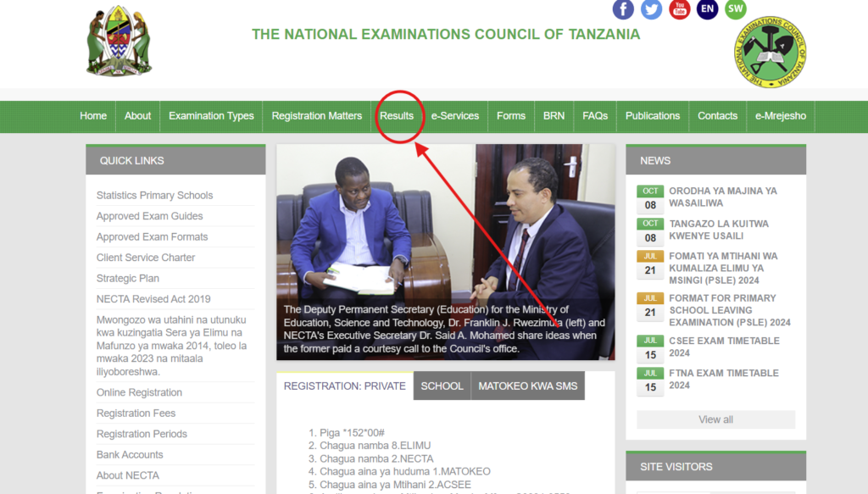Open the NECTA Facebook page icon

point(623,8)
